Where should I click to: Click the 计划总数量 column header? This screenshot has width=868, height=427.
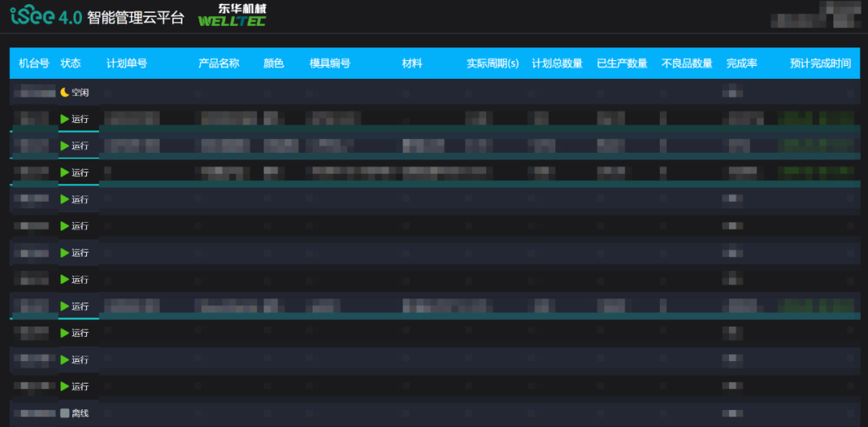tap(557, 64)
